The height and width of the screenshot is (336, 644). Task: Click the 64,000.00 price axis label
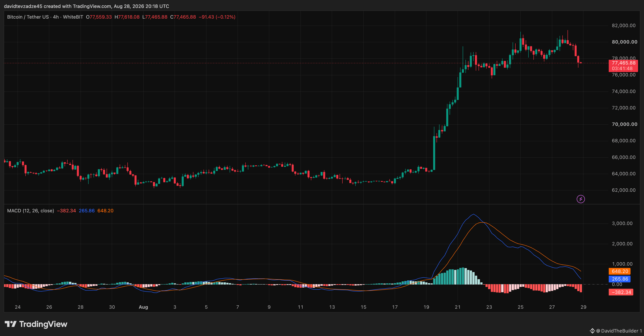click(x=624, y=174)
